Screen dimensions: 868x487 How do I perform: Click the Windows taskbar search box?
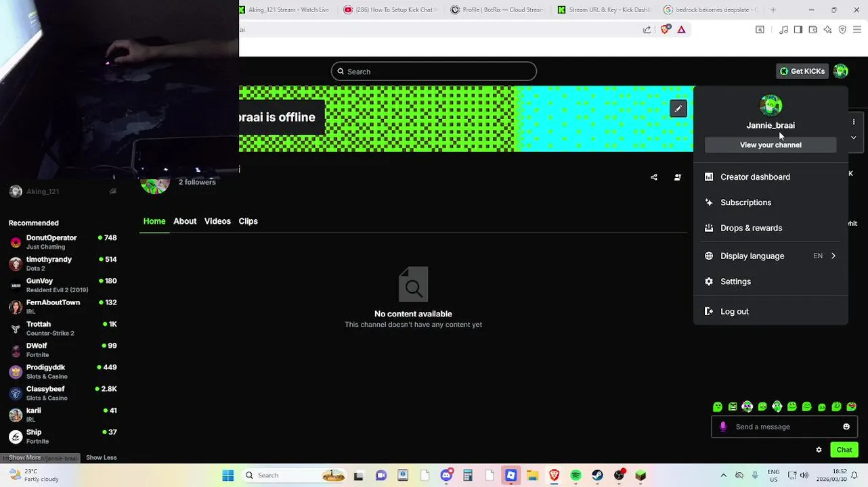point(296,476)
